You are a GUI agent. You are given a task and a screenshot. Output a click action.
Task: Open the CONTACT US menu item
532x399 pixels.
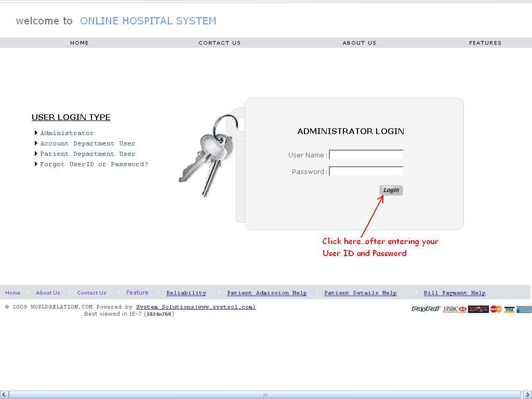pyautogui.click(x=220, y=43)
